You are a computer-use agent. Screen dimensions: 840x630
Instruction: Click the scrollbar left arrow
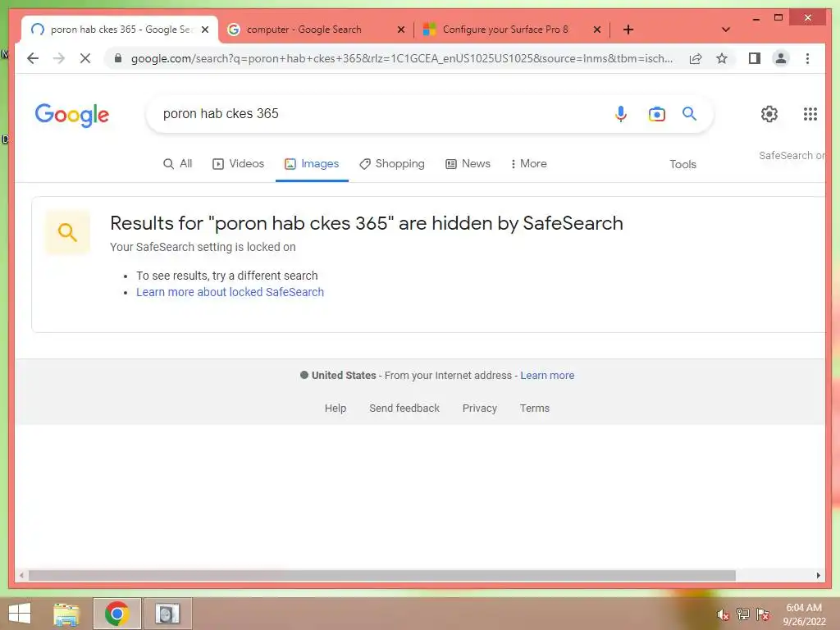(21, 575)
